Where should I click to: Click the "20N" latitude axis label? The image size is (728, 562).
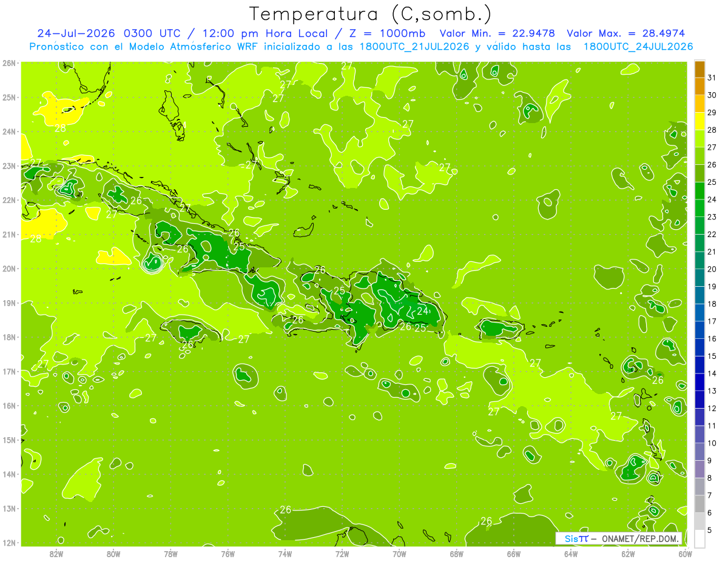pyautogui.click(x=9, y=269)
